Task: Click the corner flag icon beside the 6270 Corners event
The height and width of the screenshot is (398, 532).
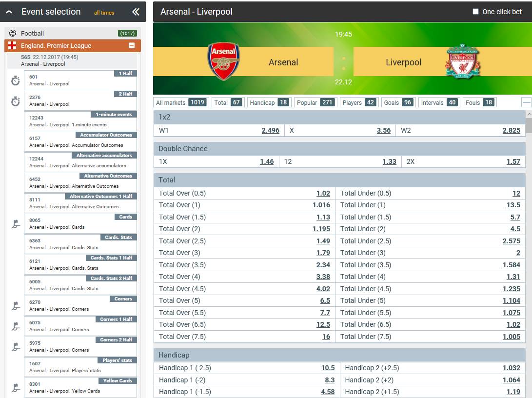Action: (16, 306)
